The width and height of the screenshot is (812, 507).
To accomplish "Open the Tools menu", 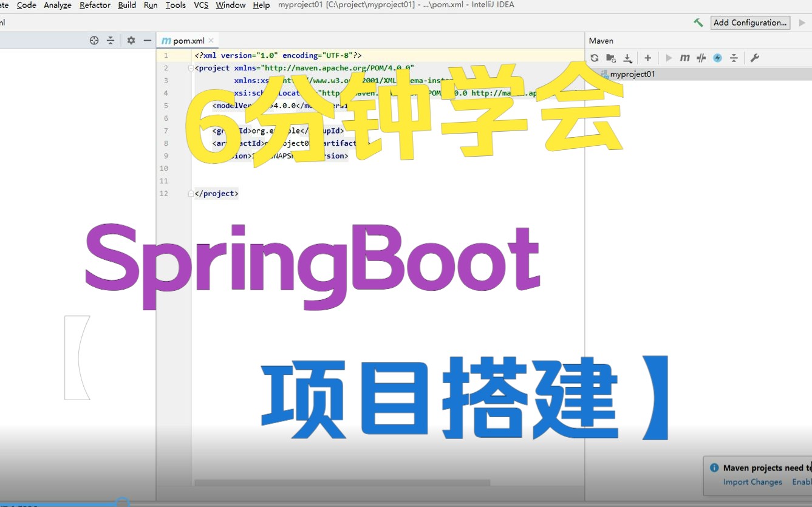I will [176, 5].
